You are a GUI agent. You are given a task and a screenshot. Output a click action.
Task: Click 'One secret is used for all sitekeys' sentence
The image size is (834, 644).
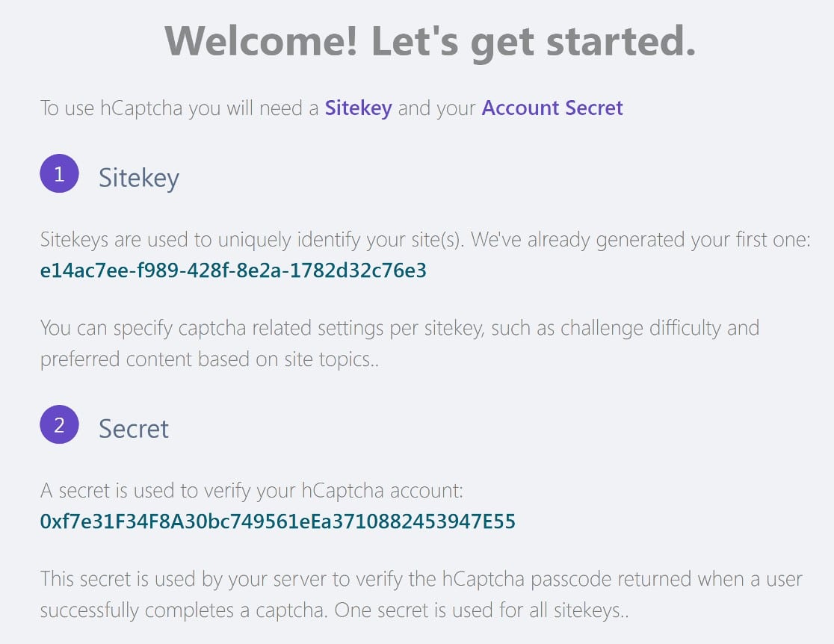(x=481, y=610)
